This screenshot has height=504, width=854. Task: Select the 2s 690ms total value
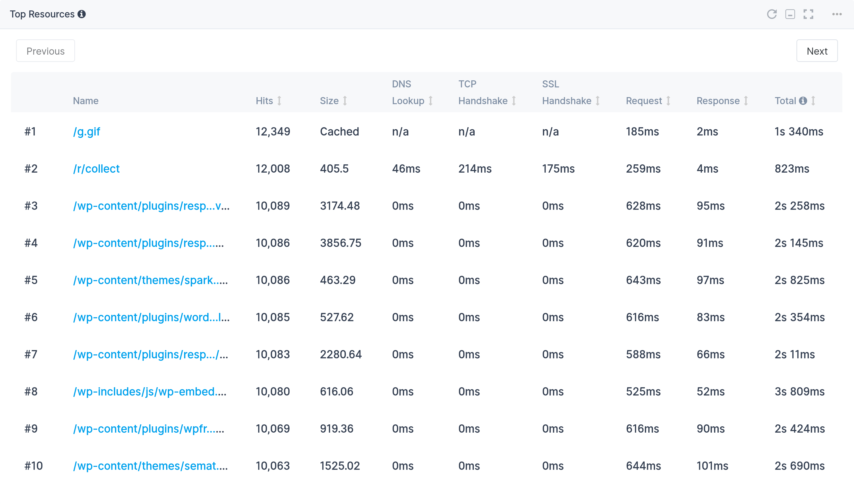pyautogui.click(x=800, y=466)
